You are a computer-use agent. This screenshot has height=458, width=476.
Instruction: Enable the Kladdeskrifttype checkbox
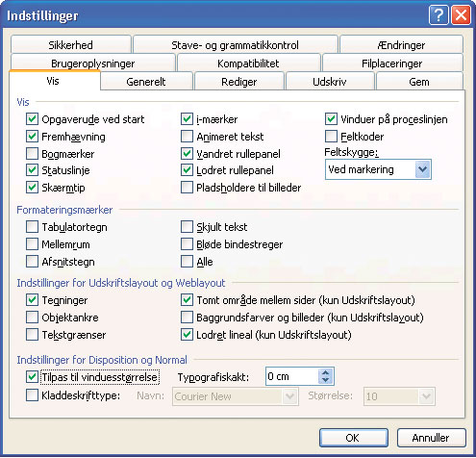click(x=32, y=395)
